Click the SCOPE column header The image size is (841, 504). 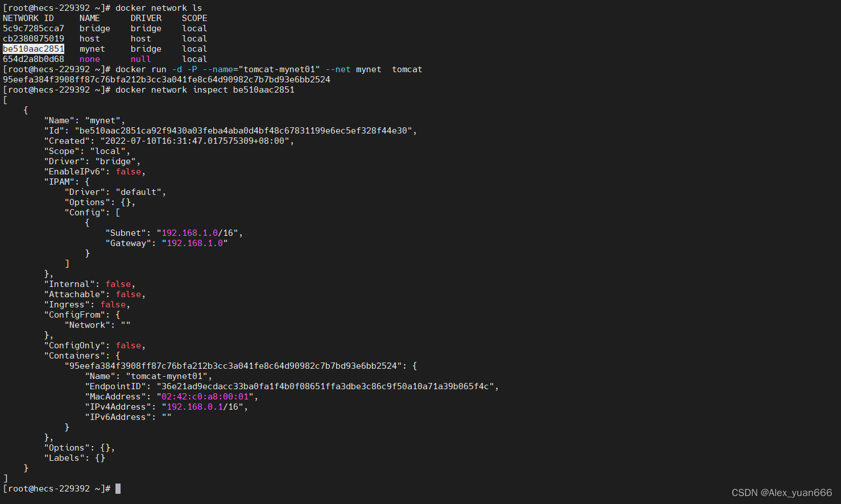(x=194, y=18)
